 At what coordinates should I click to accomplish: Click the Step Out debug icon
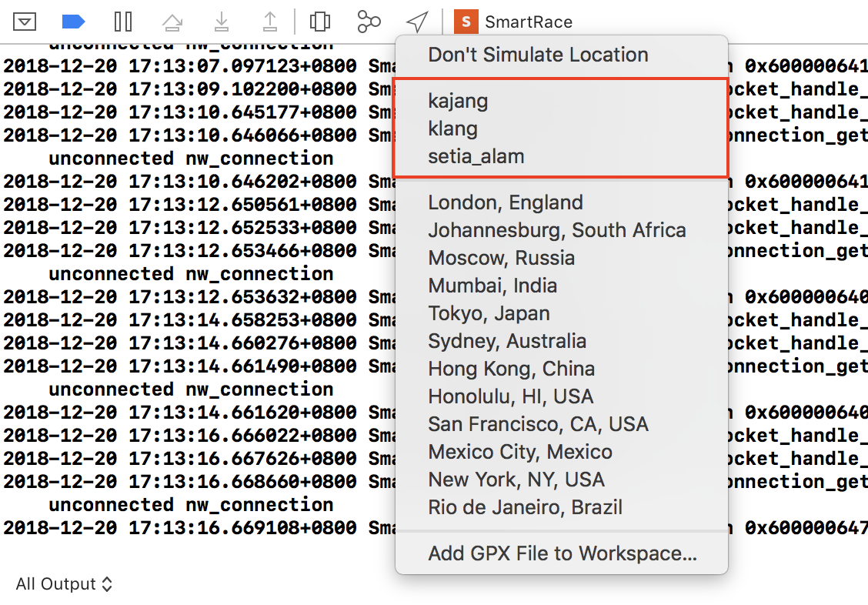(269, 22)
